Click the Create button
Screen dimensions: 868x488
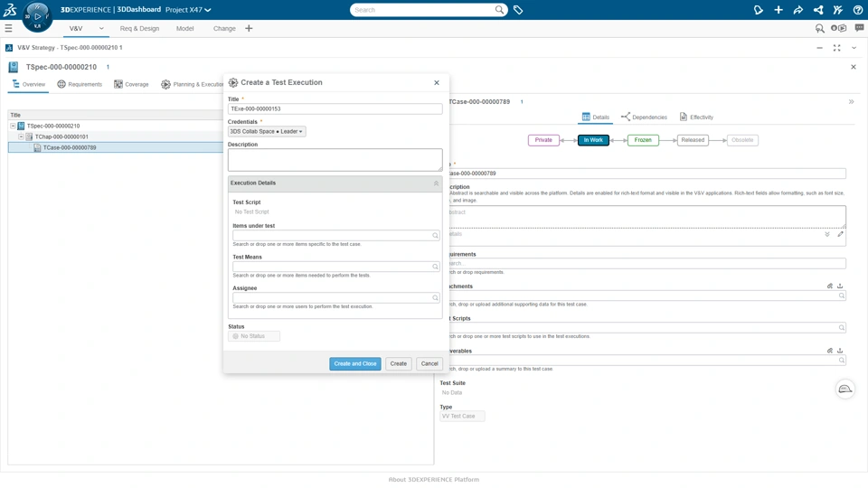[x=398, y=363]
